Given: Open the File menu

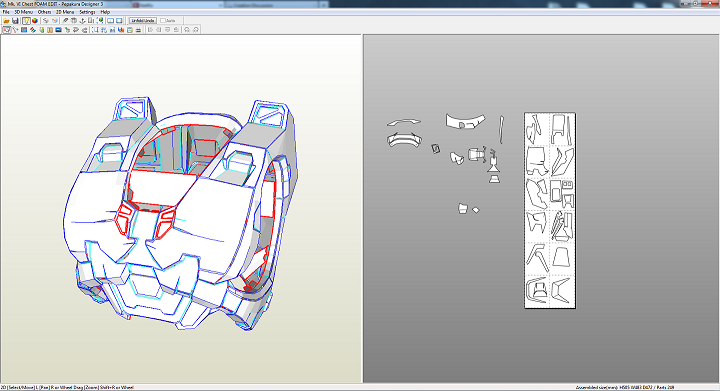Looking at the screenshot, I should point(6,12).
